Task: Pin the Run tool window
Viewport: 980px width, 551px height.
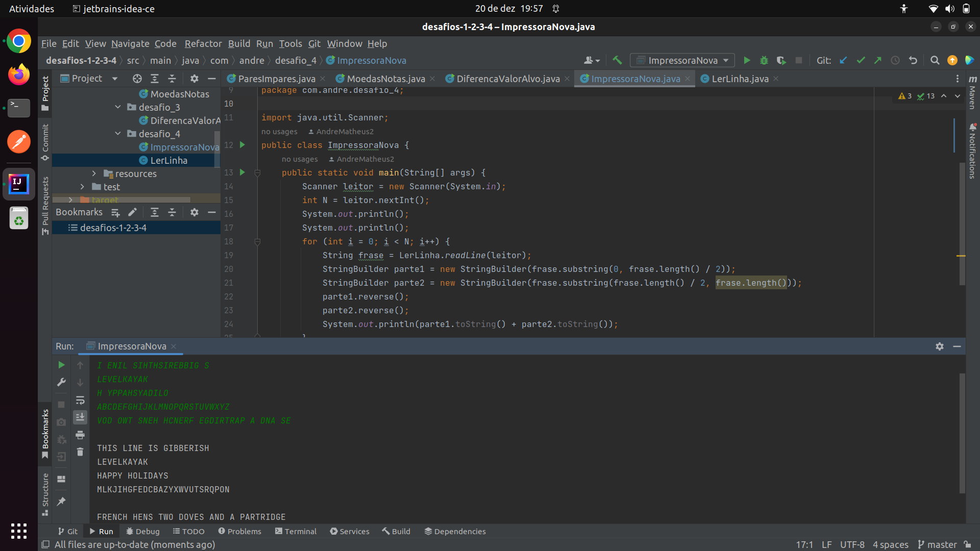Action: (61, 502)
